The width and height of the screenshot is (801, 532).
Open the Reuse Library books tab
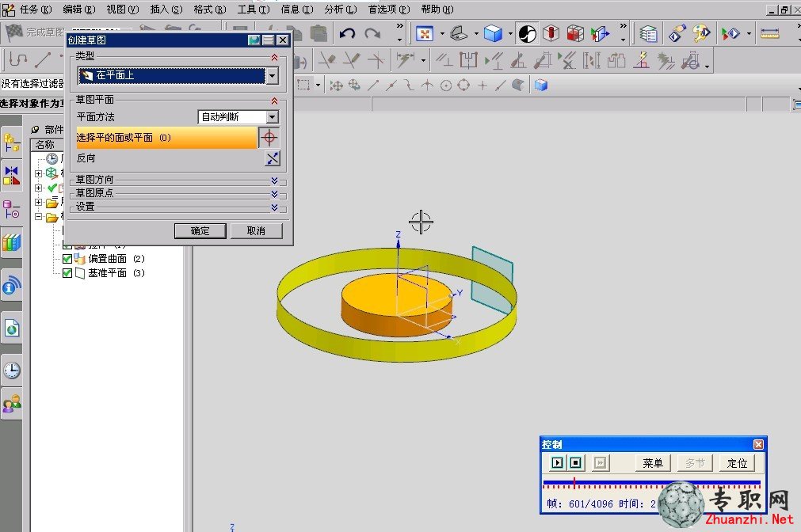[11, 242]
